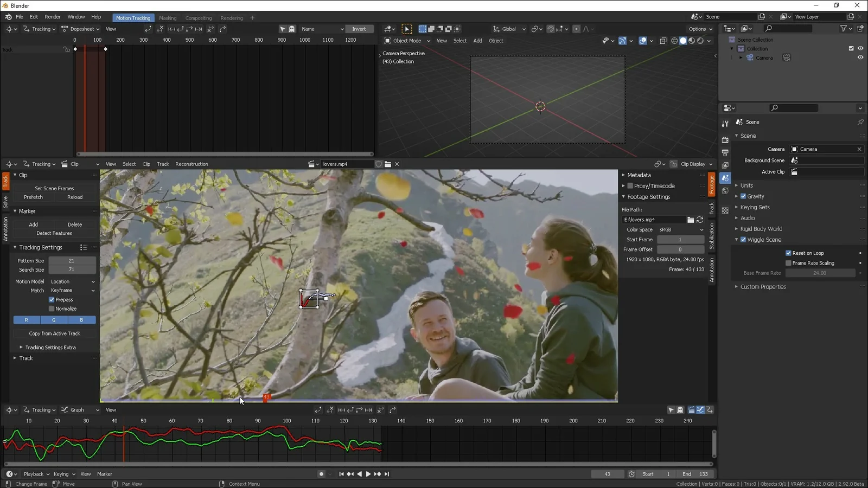This screenshot has width=868, height=488.
Task: Open the Motion Model dropdown showing Location
Action: [72, 281]
